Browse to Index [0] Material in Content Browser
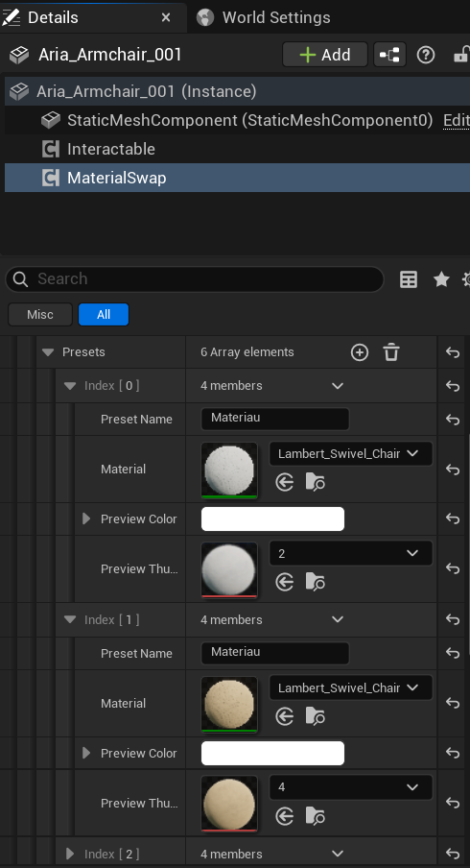The image size is (470, 868). tap(316, 483)
